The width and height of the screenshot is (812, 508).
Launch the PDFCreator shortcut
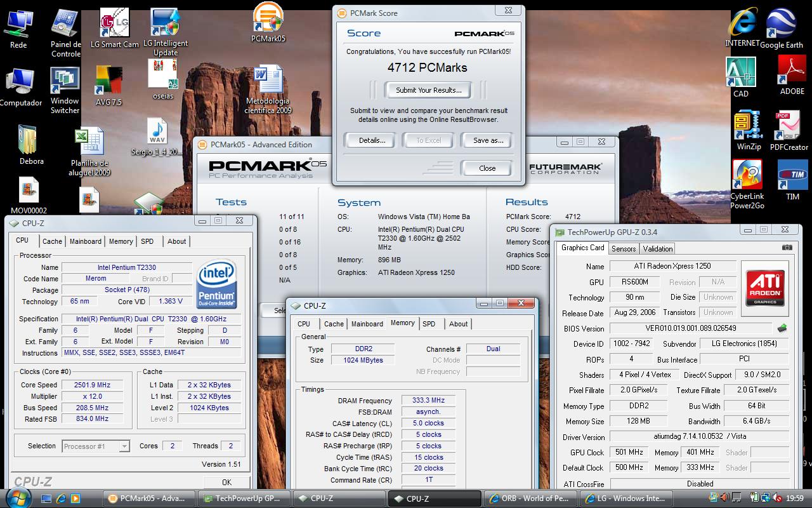[789, 131]
